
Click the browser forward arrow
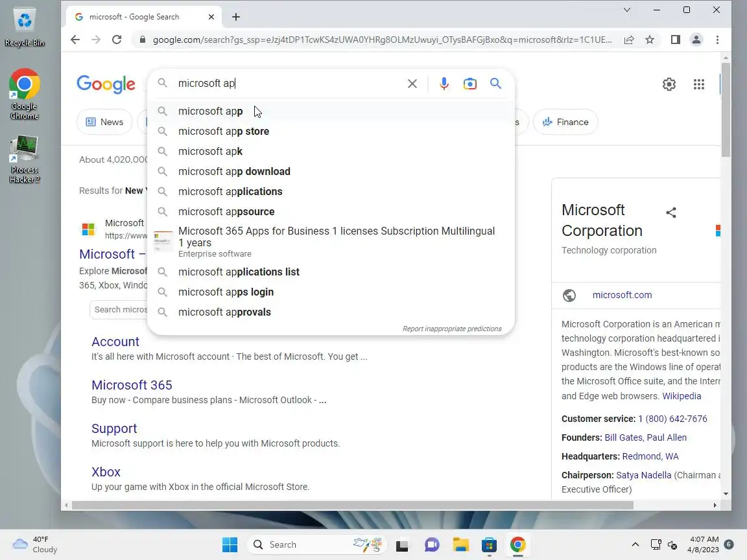coord(96,40)
